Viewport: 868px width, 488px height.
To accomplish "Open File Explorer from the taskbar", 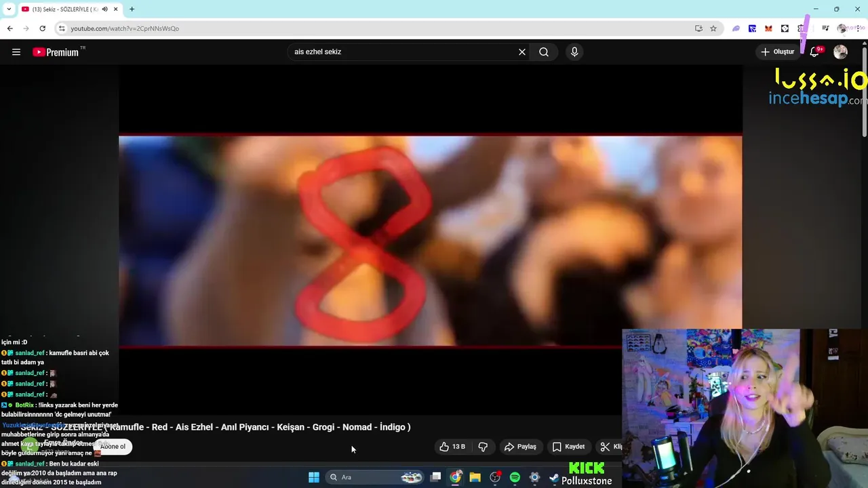I will [475, 477].
